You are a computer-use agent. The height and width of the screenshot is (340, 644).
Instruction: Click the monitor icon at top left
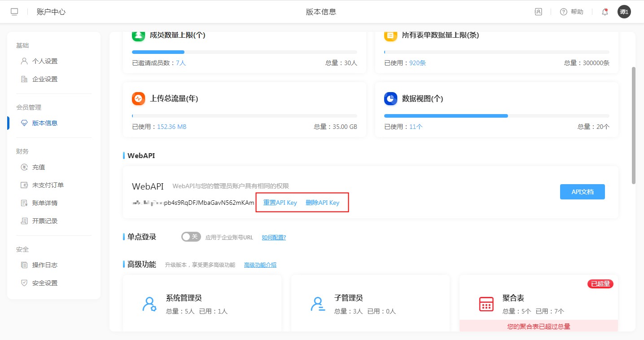click(x=14, y=12)
